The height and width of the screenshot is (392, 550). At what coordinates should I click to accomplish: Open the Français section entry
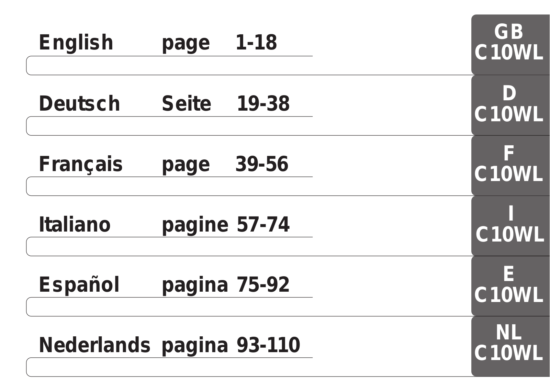(80, 164)
